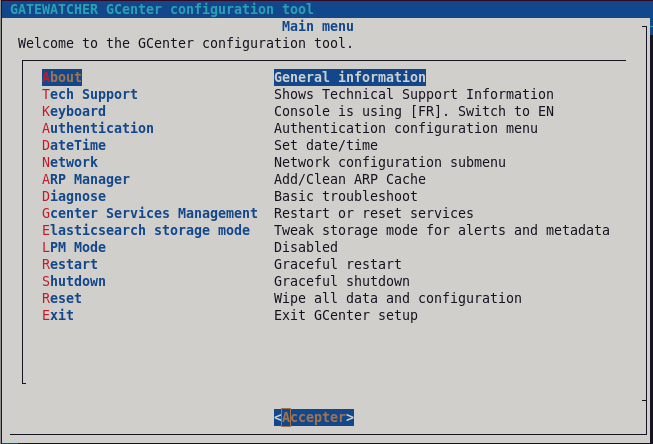Select the Keyboard layout option
Image resolution: width=653 pixels, height=444 pixels.
74,112
